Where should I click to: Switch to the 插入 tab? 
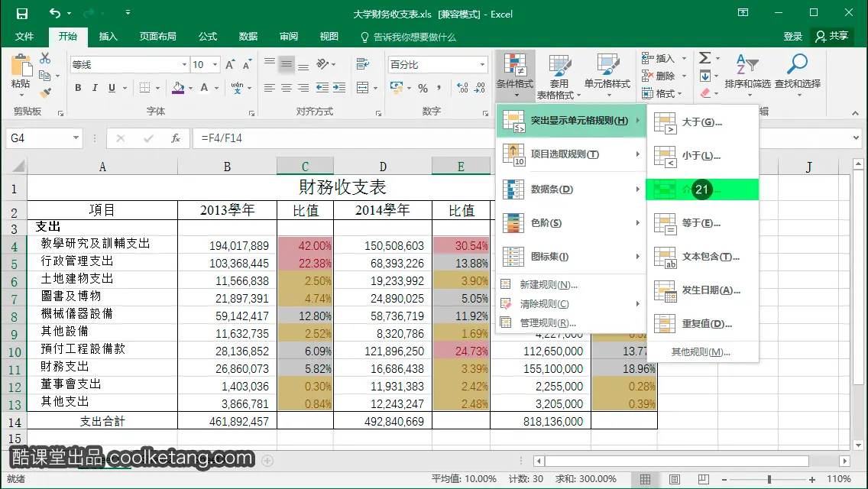click(108, 37)
